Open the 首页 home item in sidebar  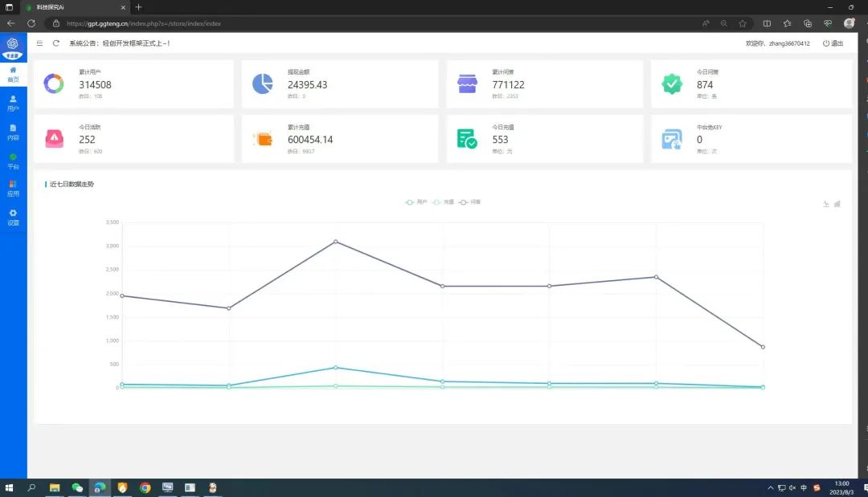(x=14, y=74)
